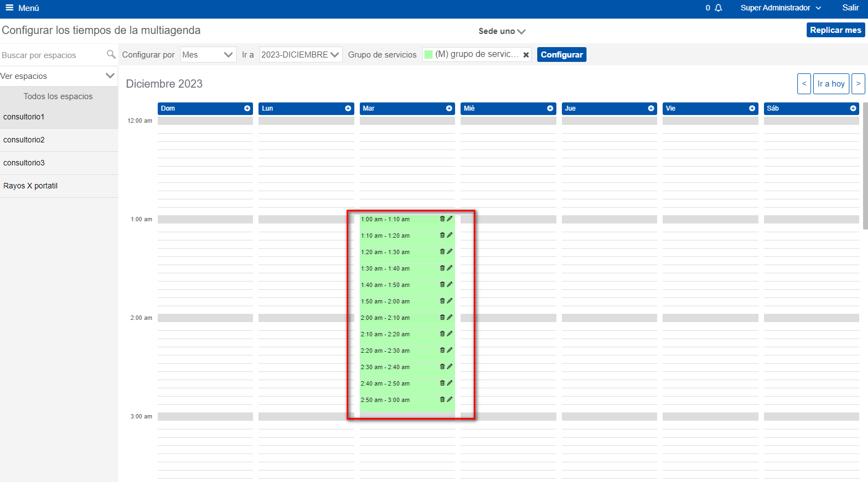Image resolution: width=868 pixels, height=482 pixels.
Task: Select consultorio2 in the spaces list
Action: (59, 140)
